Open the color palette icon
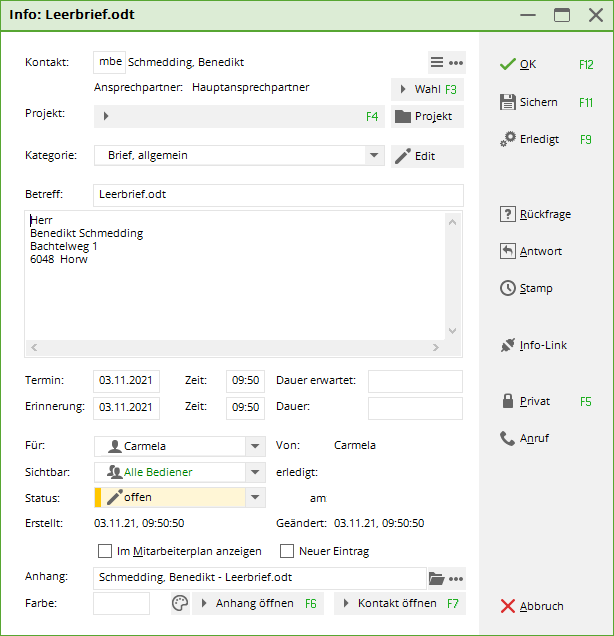Image resolution: width=614 pixels, height=636 pixels. coord(179,603)
